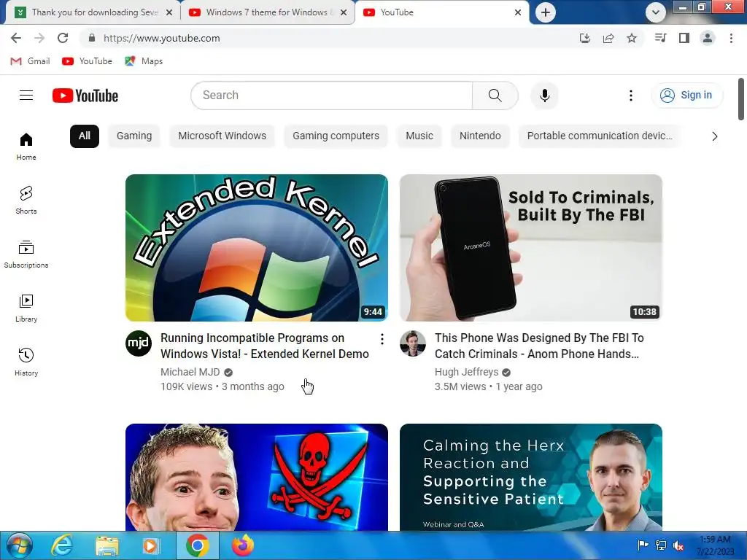Open Chrome's three-dot menu
The height and width of the screenshot is (560, 747).
[x=731, y=38]
